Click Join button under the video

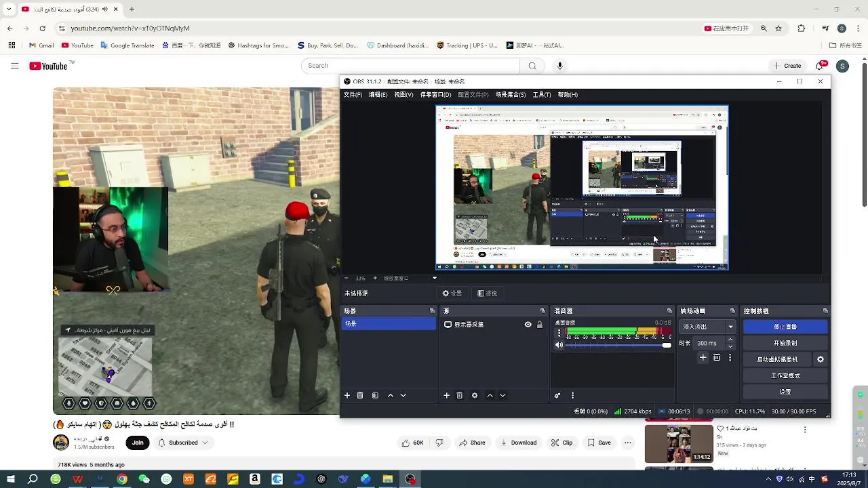(138, 443)
